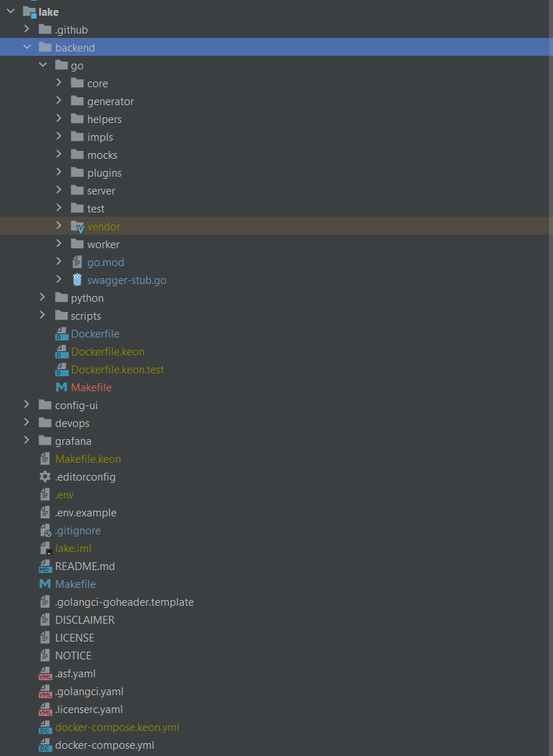Image resolution: width=553 pixels, height=756 pixels.
Task: Collapse the backend folder
Action: (x=27, y=47)
